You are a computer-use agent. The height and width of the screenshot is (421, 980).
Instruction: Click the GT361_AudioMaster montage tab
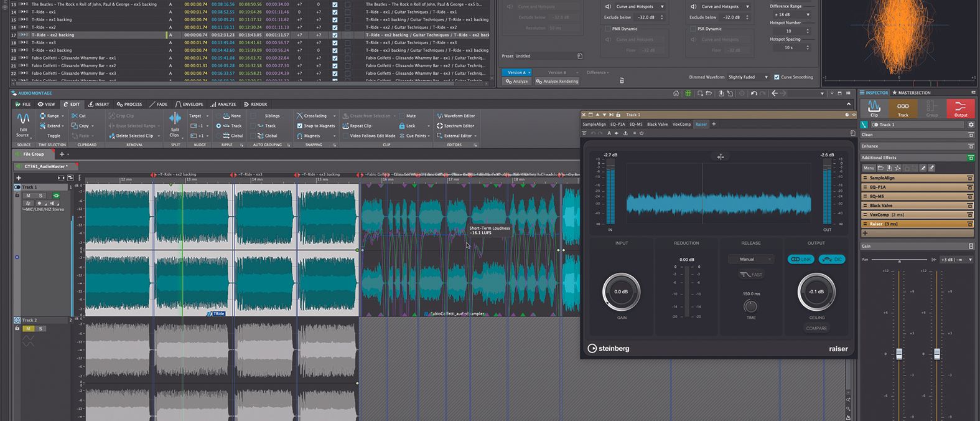tap(45, 166)
